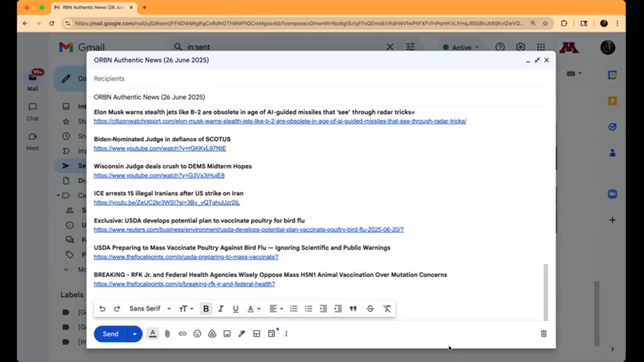Click the Select a layout icon
644x362 pixels.
point(257,334)
